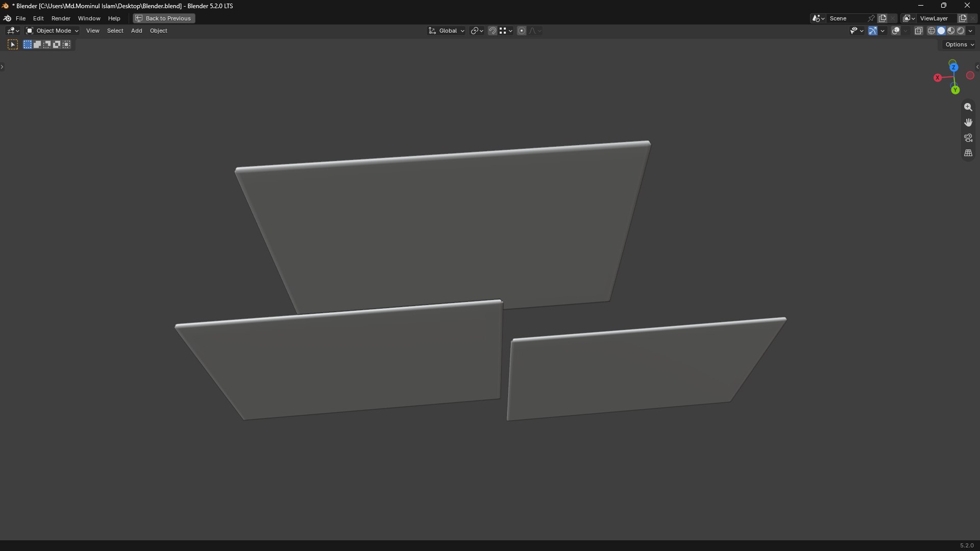Choose the Subtract Selection mode
The height and width of the screenshot is (551, 980).
pyautogui.click(x=47, y=45)
